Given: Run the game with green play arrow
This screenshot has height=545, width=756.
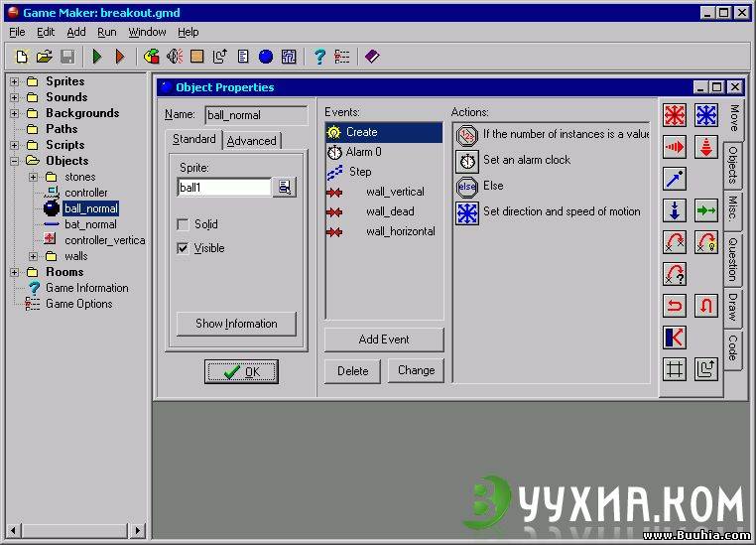Looking at the screenshot, I should [x=97, y=57].
